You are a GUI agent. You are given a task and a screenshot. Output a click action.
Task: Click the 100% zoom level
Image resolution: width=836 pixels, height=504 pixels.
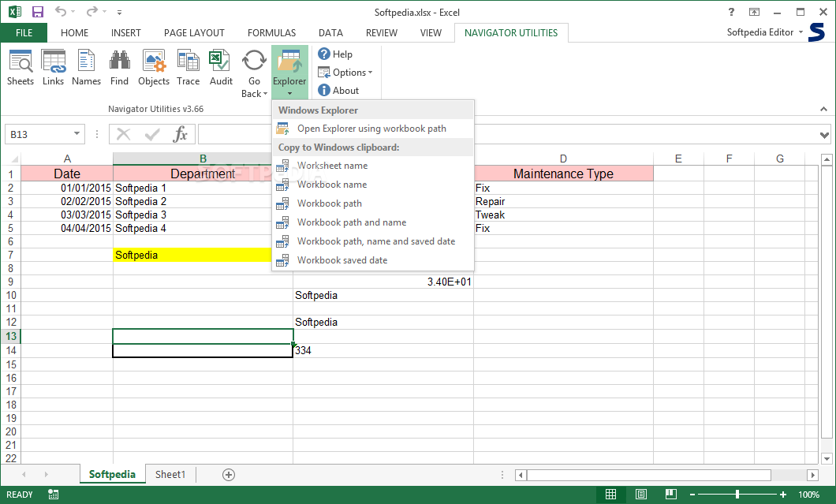809,495
